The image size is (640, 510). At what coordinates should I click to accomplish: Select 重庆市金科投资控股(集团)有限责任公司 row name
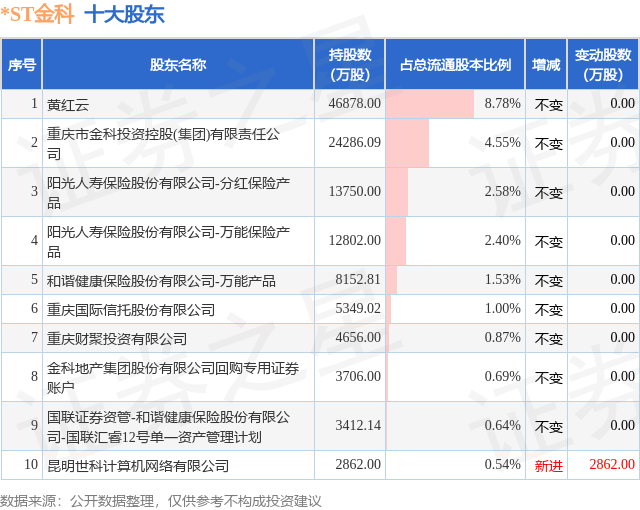point(163,143)
